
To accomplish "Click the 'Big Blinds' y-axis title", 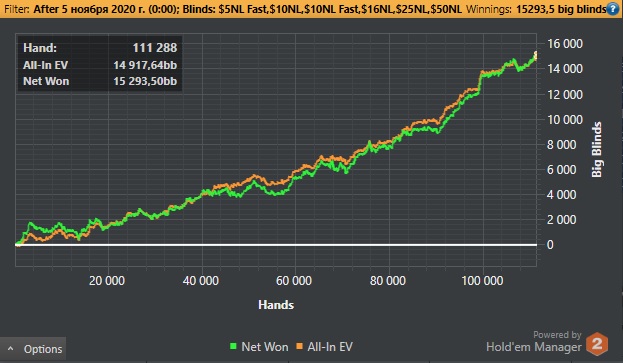I will tap(597, 150).
